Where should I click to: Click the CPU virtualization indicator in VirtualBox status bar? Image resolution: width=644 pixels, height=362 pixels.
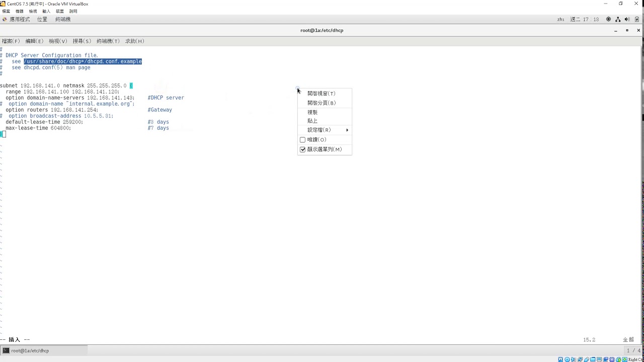pos(611,359)
